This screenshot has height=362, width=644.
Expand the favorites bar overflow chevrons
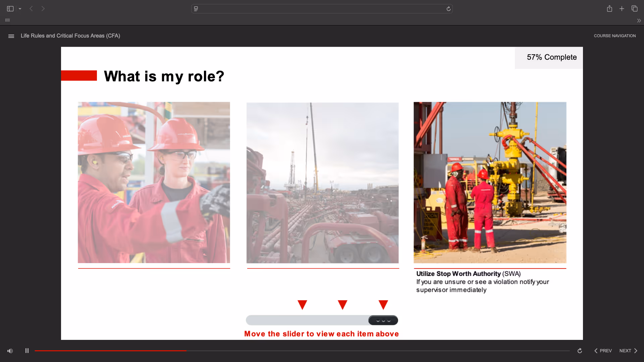(639, 21)
